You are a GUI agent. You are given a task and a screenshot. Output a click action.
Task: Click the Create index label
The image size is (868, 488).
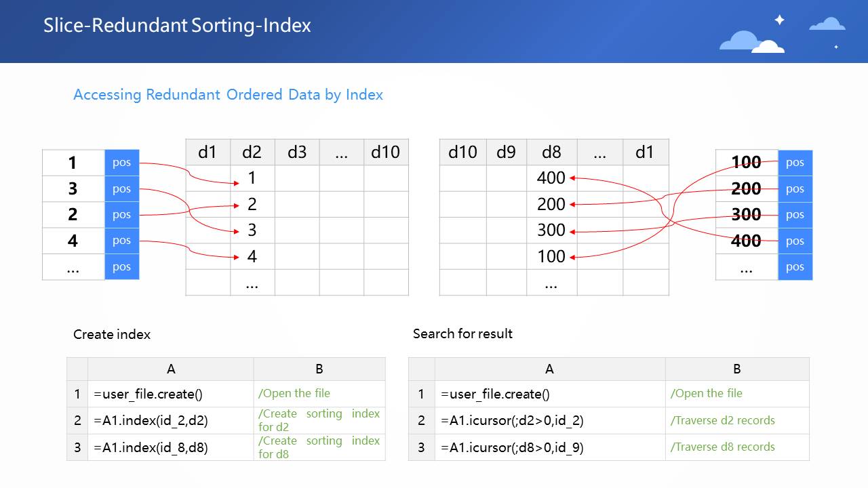click(x=112, y=334)
